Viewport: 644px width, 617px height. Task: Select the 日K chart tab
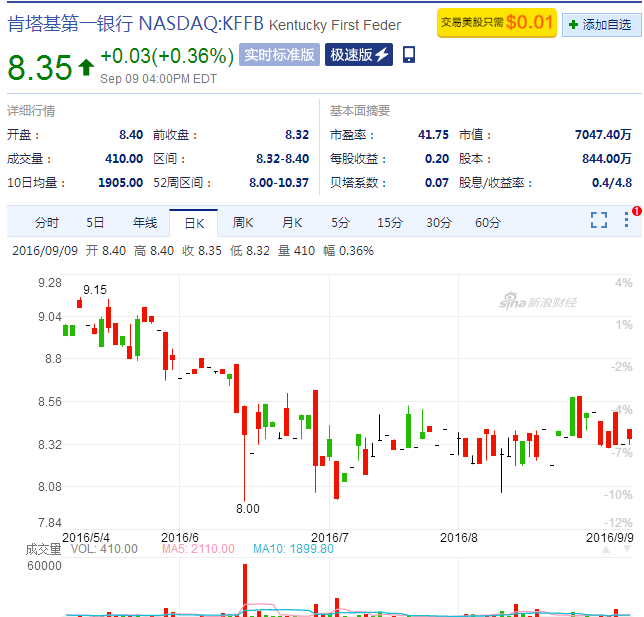coord(194,223)
